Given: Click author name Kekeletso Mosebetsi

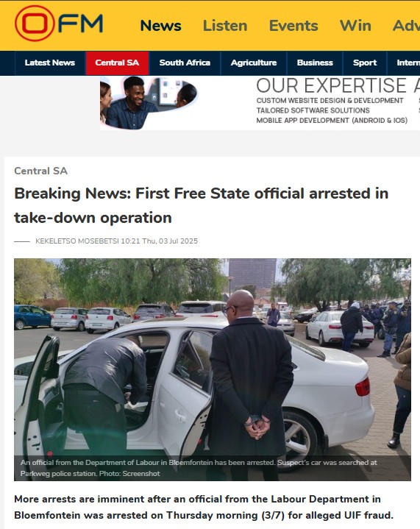Looking at the screenshot, I should click(x=77, y=241).
